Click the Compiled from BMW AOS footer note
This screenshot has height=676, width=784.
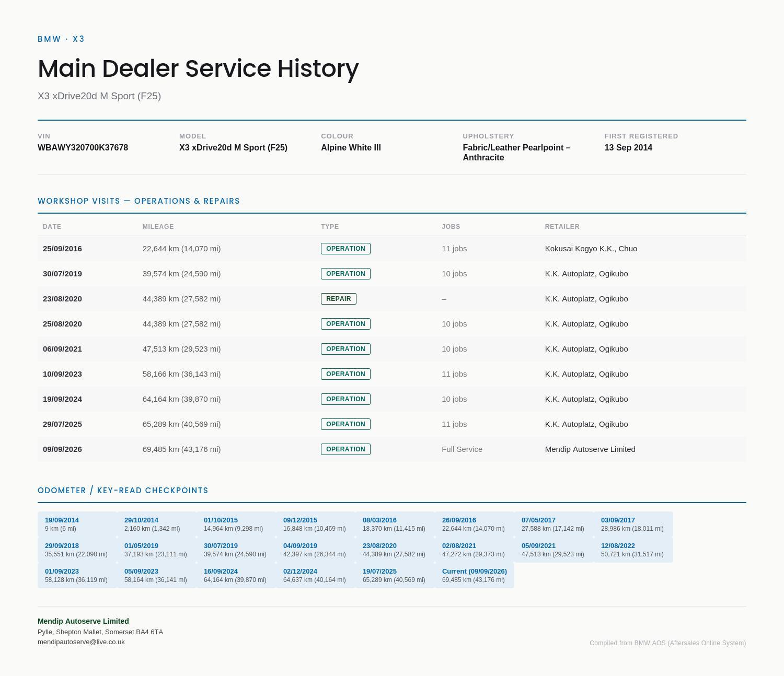(x=668, y=643)
